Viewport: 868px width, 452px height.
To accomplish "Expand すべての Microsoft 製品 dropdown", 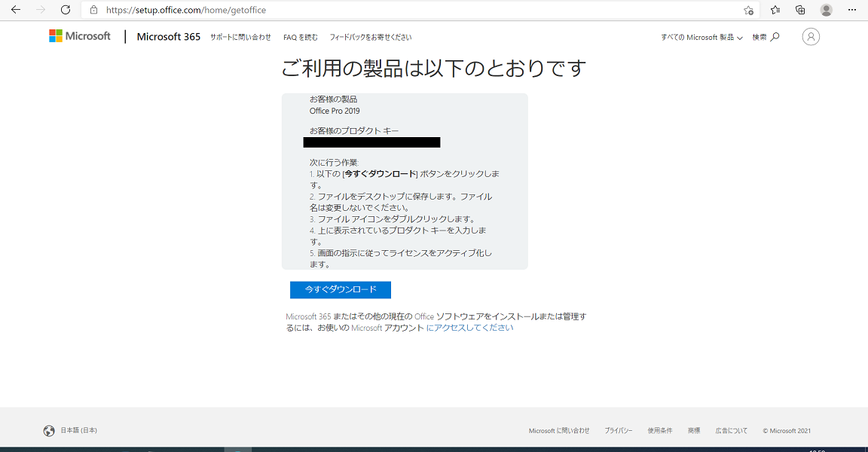I will (x=701, y=37).
